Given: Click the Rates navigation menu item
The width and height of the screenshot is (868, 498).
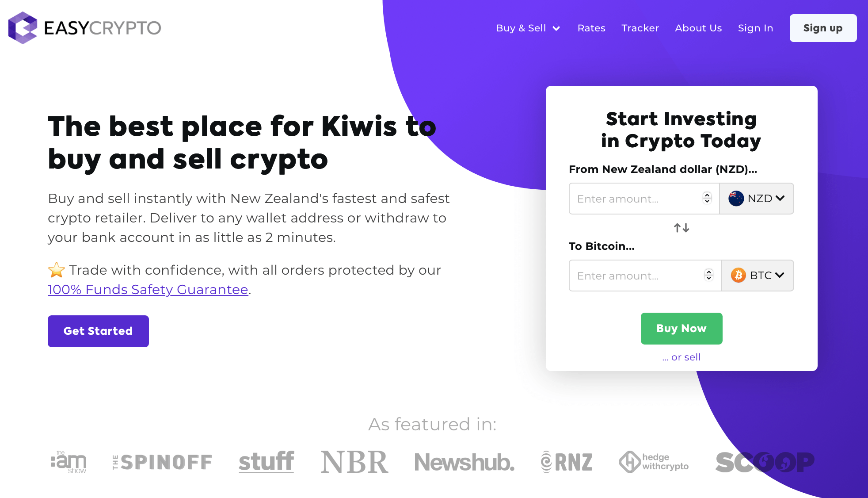Looking at the screenshot, I should pyautogui.click(x=591, y=28).
